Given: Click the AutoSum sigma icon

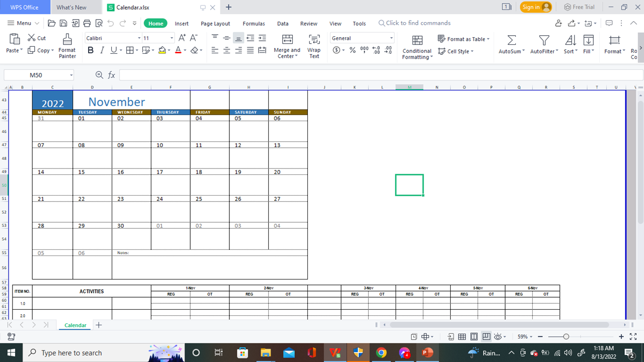Looking at the screenshot, I should [511, 40].
